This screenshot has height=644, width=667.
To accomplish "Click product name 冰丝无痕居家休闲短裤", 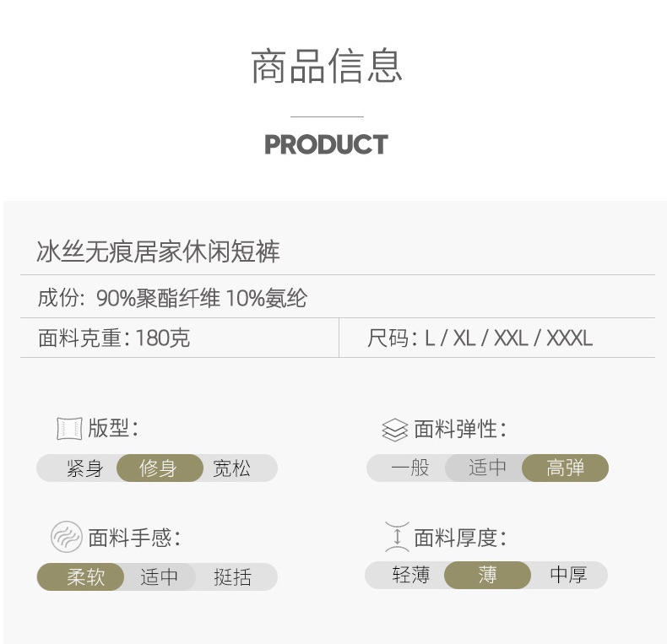I will [x=158, y=252].
